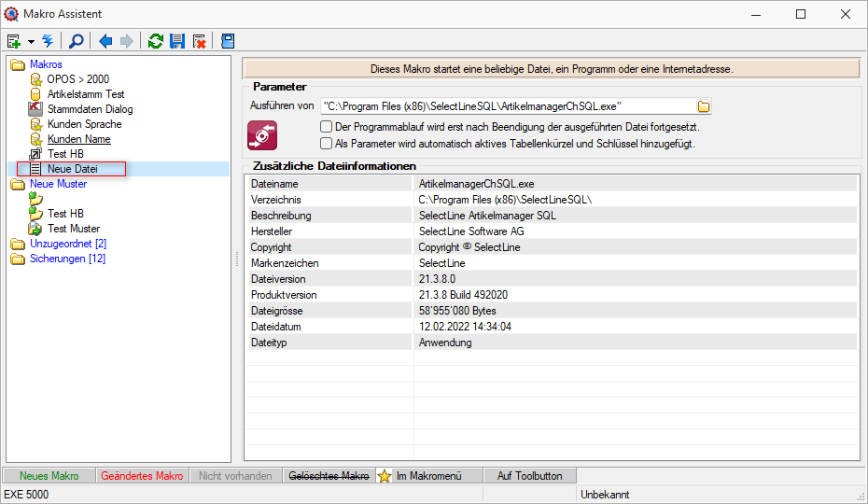868x504 pixels.
Task: Go back with the blue left arrow
Action: tap(105, 41)
